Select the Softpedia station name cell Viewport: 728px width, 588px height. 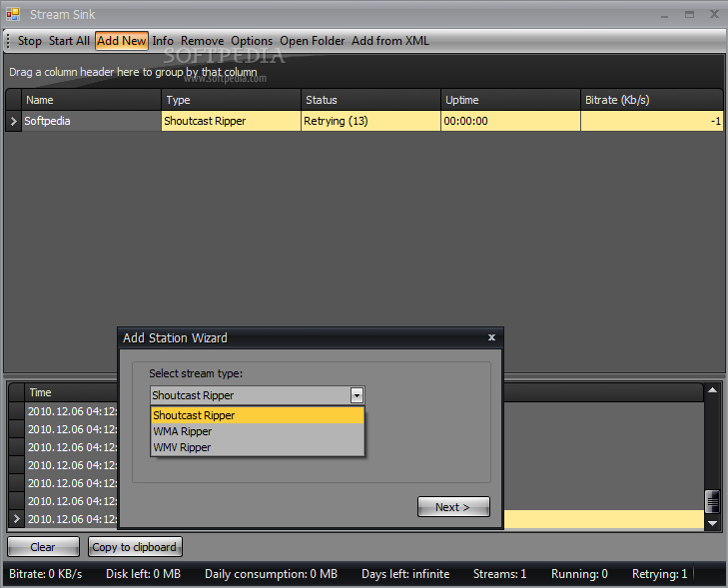click(x=91, y=121)
